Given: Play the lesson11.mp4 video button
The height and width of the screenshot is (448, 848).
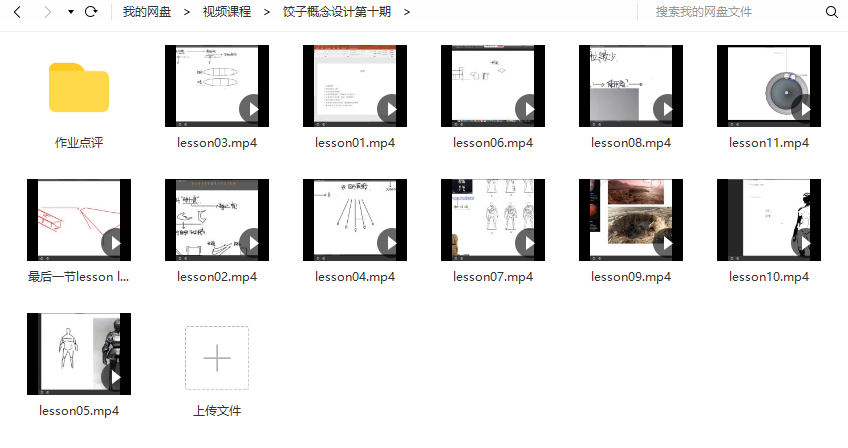Looking at the screenshot, I should coord(803,108).
